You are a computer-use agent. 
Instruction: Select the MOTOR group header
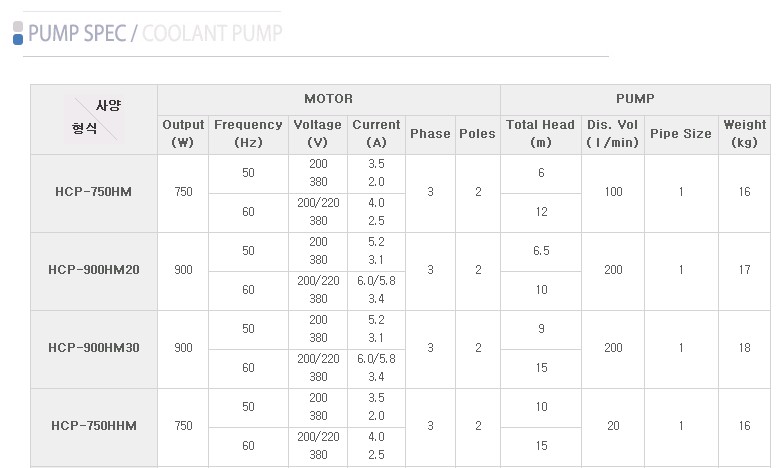328,99
